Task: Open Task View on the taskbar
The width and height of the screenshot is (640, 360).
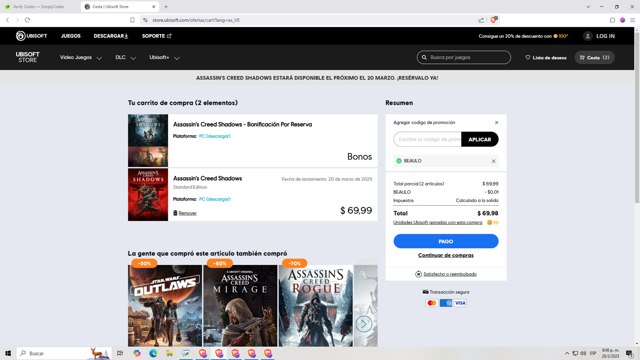Action: pyautogui.click(x=120, y=353)
